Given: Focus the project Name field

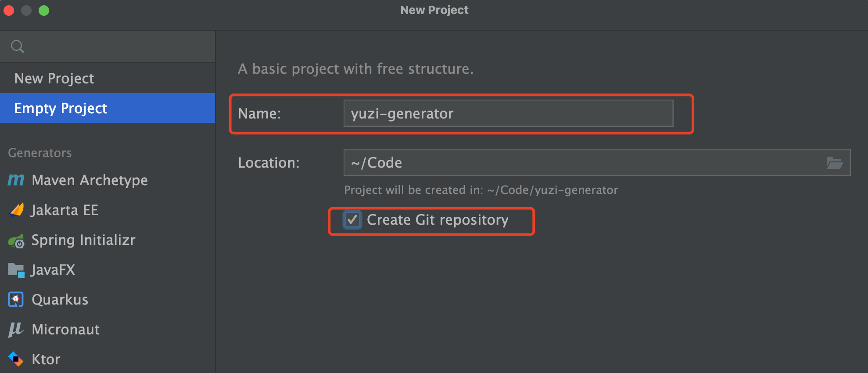Looking at the screenshot, I should click(508, 114).
